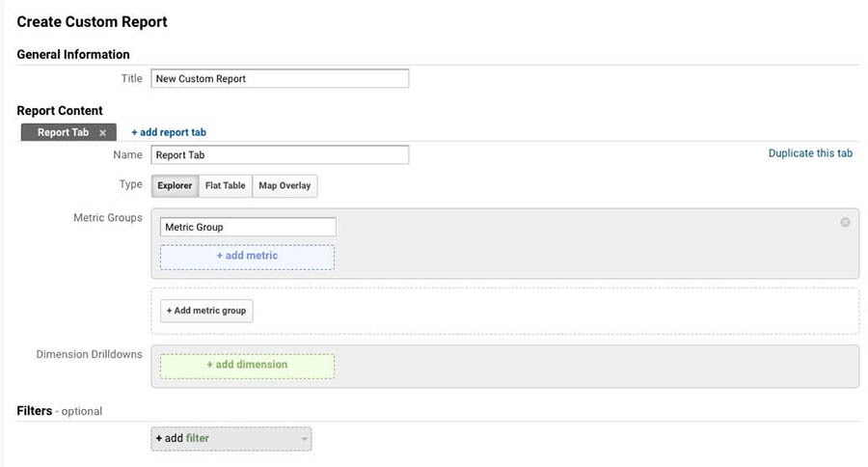Click the Title label
Screen dimensions: 868x467
pos(132,79)
